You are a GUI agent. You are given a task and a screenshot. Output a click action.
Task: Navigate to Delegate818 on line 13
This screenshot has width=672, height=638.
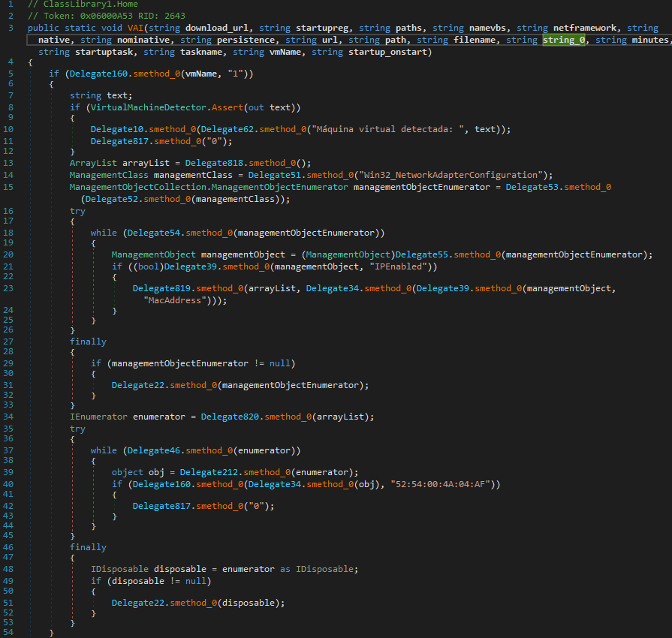tap(214, 163)
